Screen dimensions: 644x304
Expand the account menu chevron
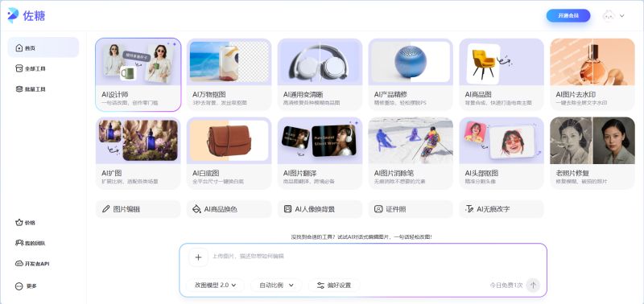pos(621,15)
